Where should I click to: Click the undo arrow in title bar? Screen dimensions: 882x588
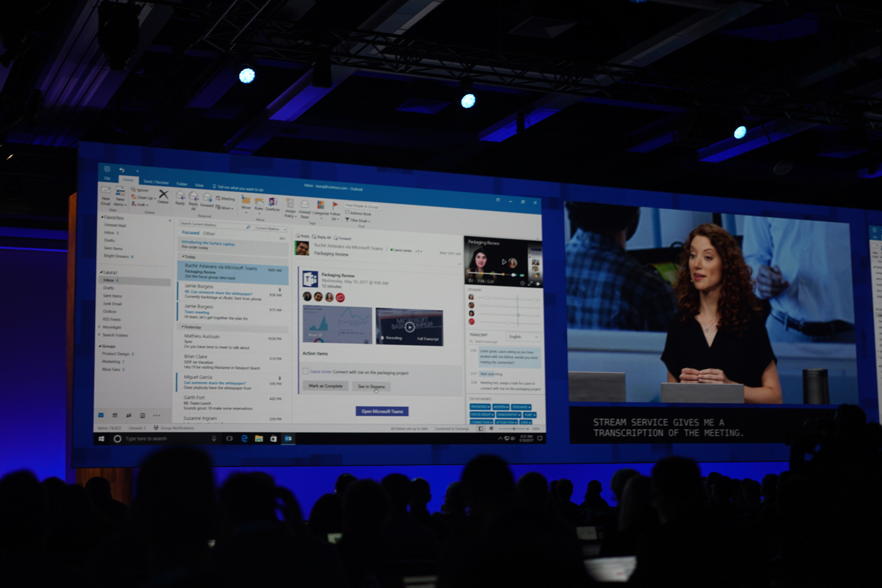[x=121, y=170]
